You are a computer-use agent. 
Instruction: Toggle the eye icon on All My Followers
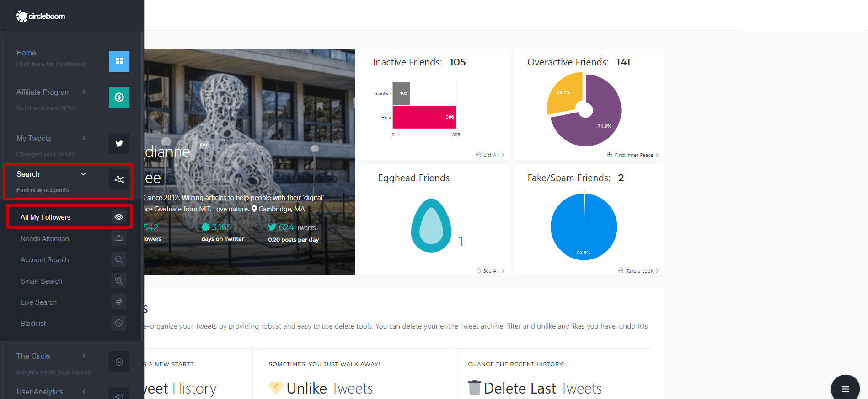tap(119, 216)
